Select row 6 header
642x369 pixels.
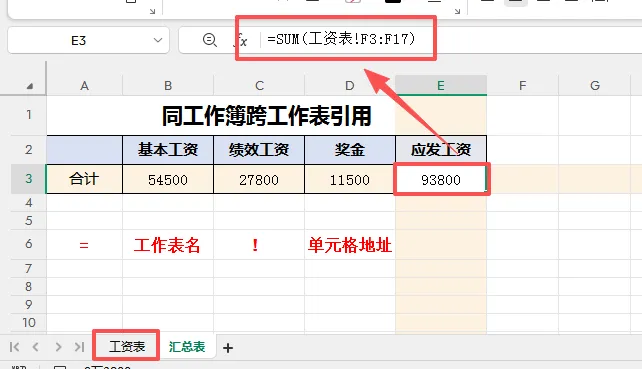[29, 244]
